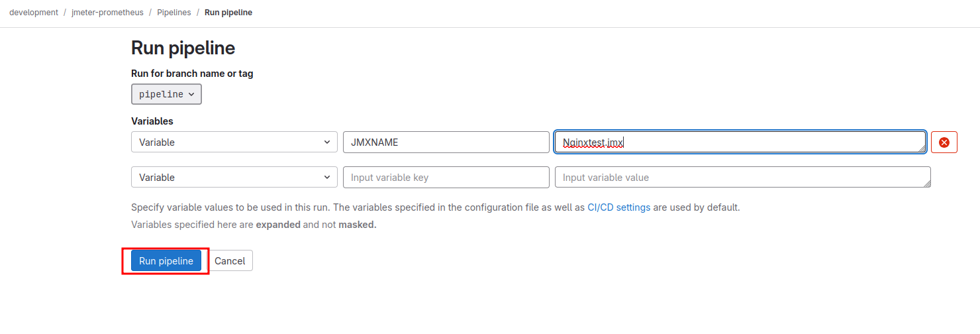Screen dimensions: 980x334
Task: Focus the JMXNAME key field
Action: coord(446,142)
